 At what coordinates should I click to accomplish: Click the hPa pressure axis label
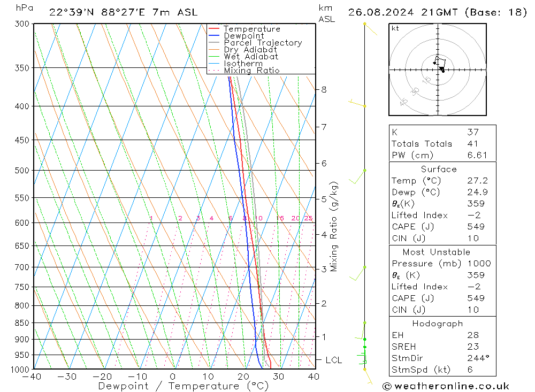24,8
